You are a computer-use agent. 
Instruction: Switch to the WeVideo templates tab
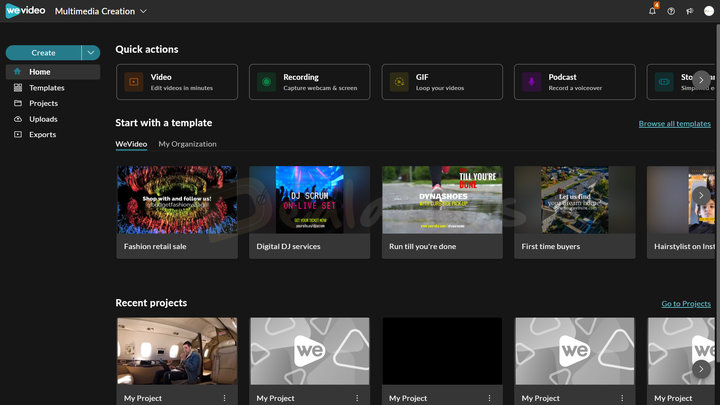(131, 144)
